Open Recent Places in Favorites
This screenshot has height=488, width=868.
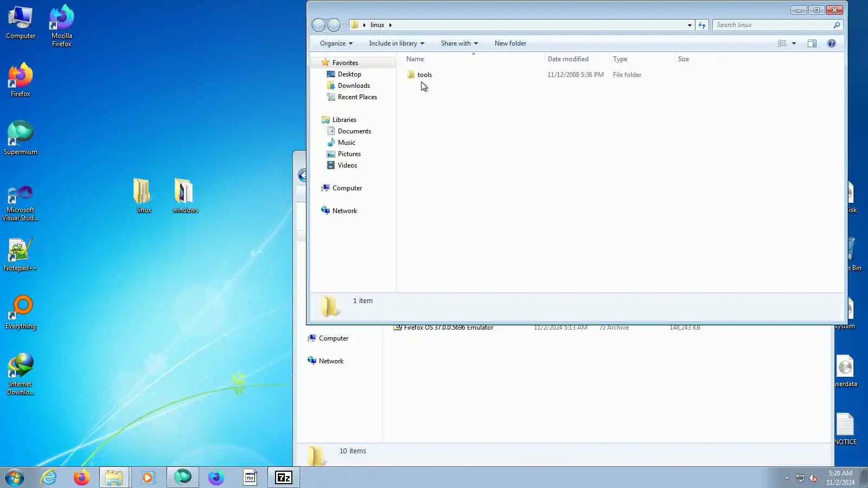tap(357, 97)
